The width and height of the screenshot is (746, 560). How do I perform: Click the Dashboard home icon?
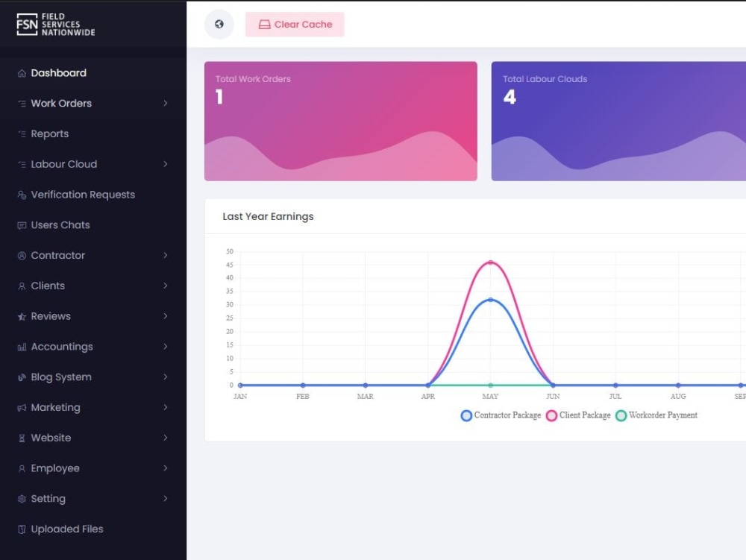(22, 73)
